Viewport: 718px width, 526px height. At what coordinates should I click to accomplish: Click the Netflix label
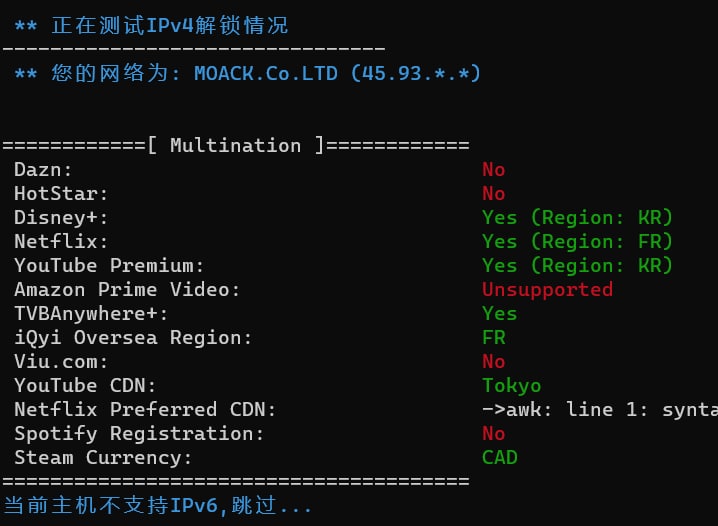pos(61,241)
